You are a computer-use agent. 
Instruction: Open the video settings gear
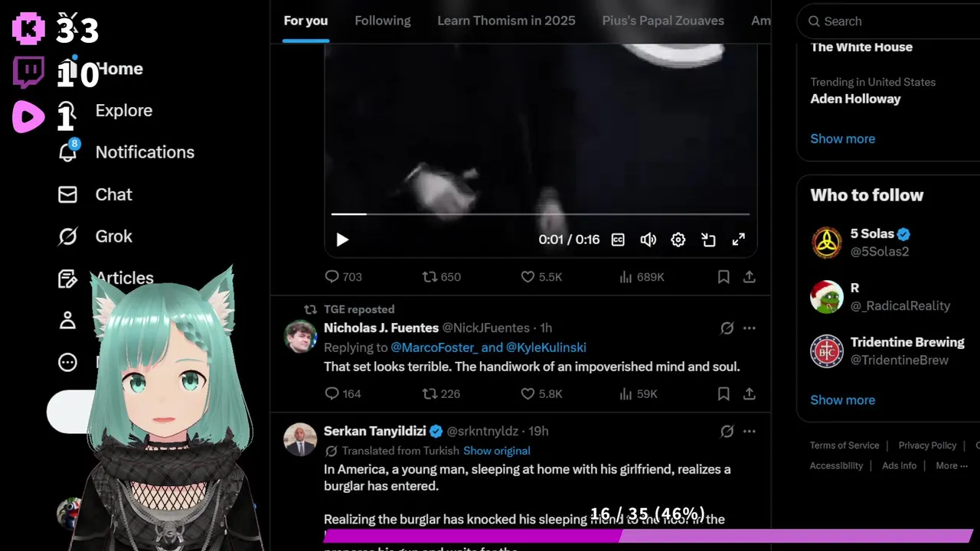tap(678, 240)
